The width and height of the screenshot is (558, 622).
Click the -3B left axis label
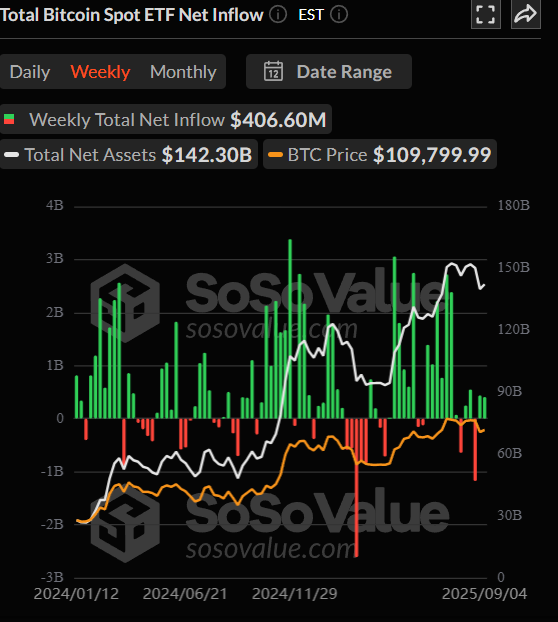[x=52, y=577]
